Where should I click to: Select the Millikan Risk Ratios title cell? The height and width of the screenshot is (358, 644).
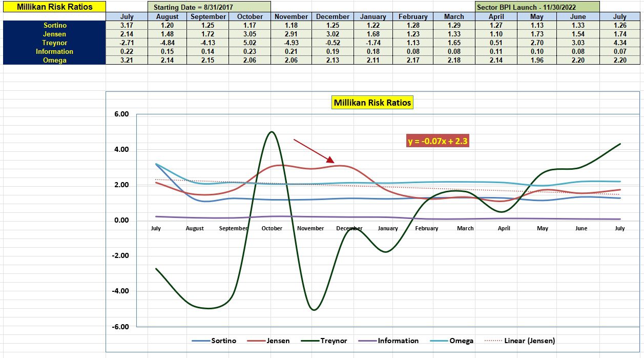[54, 7]
